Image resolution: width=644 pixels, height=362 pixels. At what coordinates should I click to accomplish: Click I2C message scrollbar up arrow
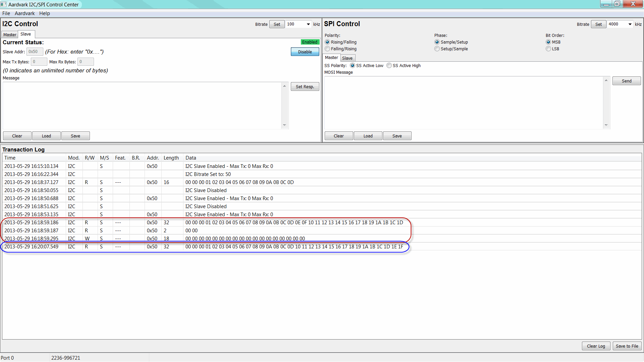pyautogui.click(x=284, y=86)
